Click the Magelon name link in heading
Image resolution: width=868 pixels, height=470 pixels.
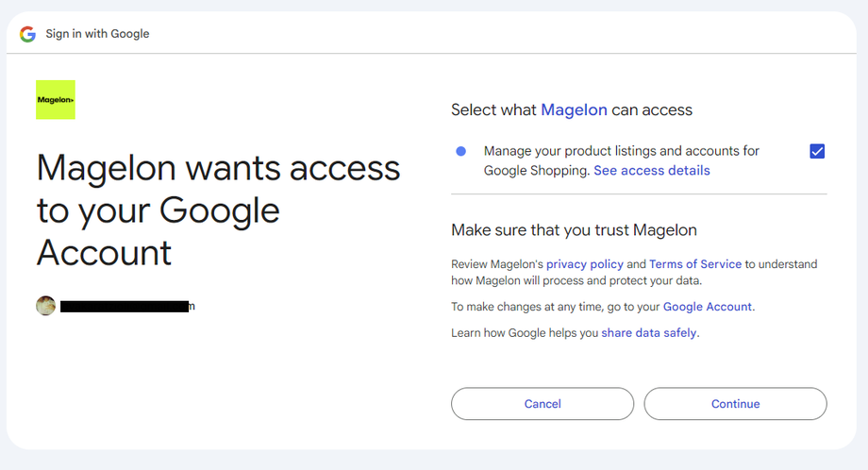pos(574,109)
